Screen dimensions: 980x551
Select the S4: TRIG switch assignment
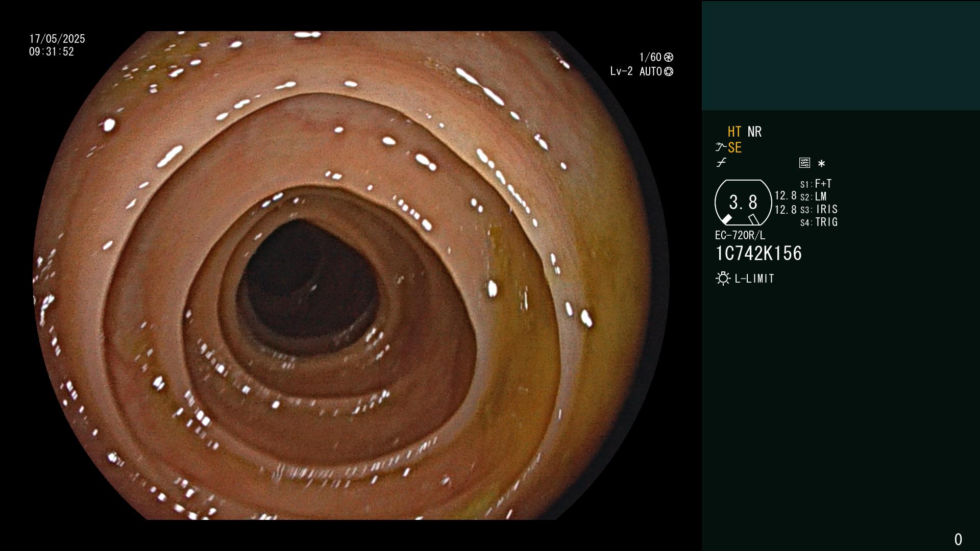pyautogui.click(x=819, y=222)
